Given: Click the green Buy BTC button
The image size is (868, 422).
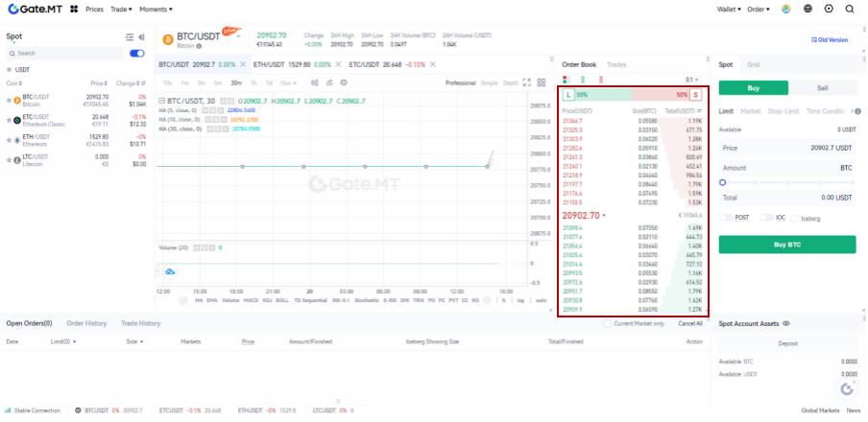Looking at the screenshot, I should click(786, 245).
